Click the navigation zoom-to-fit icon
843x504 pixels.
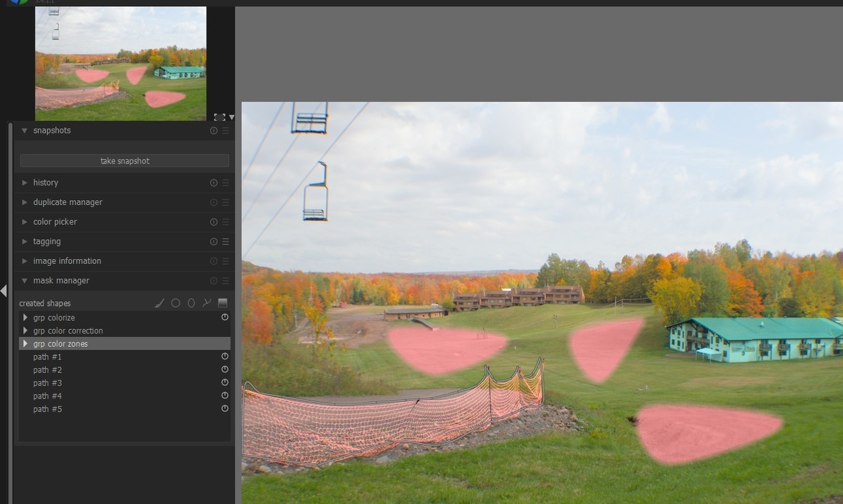[219, 117]
